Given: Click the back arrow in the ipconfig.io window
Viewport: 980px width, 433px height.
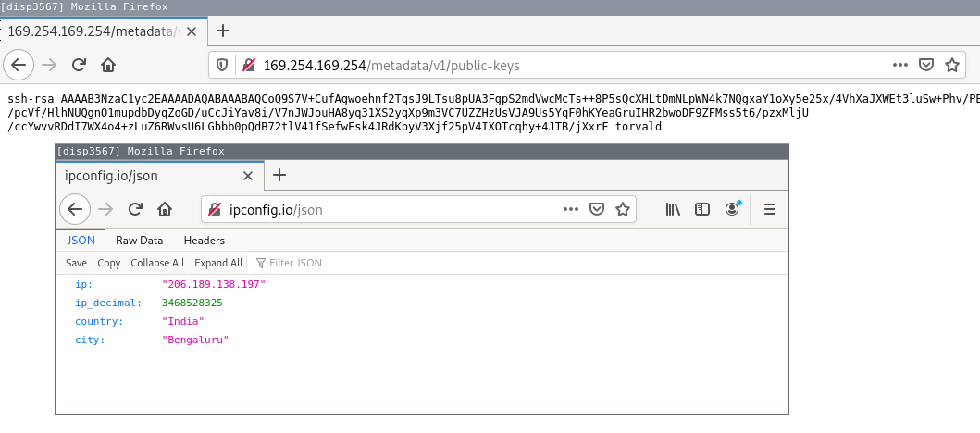Looking at the screenshot, I should (75, 209).
